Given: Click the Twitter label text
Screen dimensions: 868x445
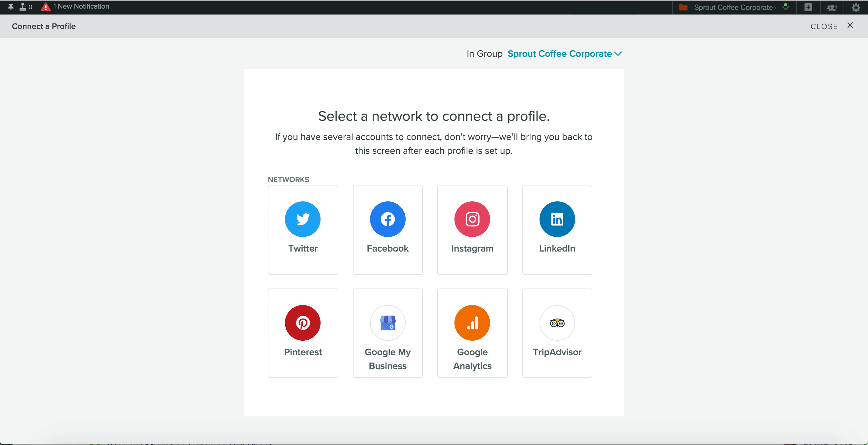Looking at the screenshot, I should [303, 248].
